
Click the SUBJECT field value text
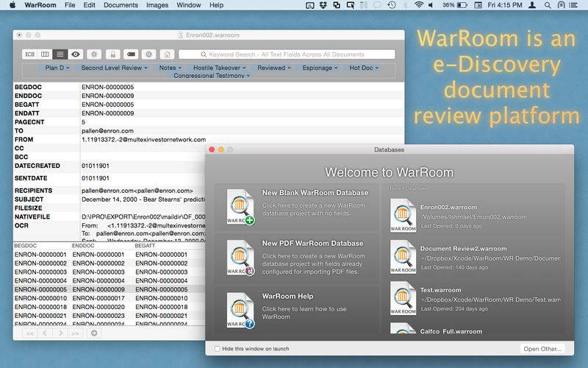[x=143, y=199]
